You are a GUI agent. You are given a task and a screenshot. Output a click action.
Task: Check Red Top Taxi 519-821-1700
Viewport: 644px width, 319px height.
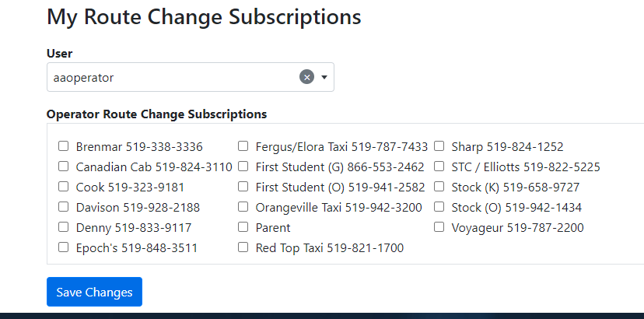(243, 247)
